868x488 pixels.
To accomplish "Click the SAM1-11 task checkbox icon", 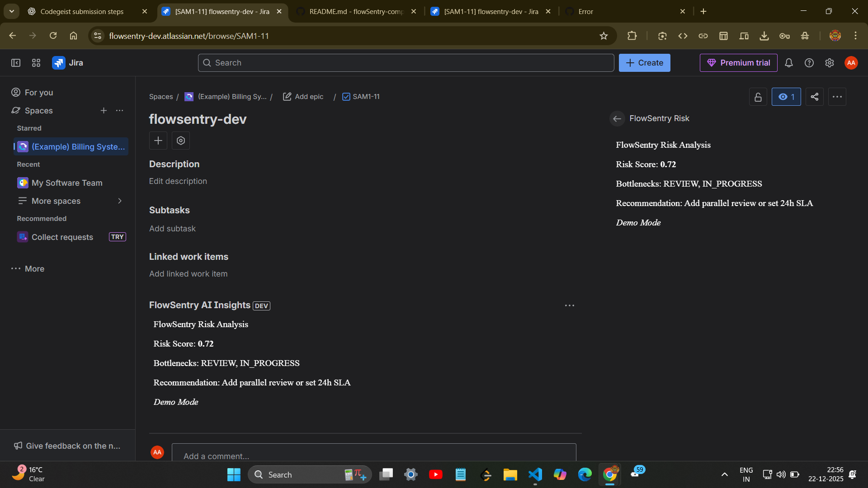I will (x=346, y=97).
